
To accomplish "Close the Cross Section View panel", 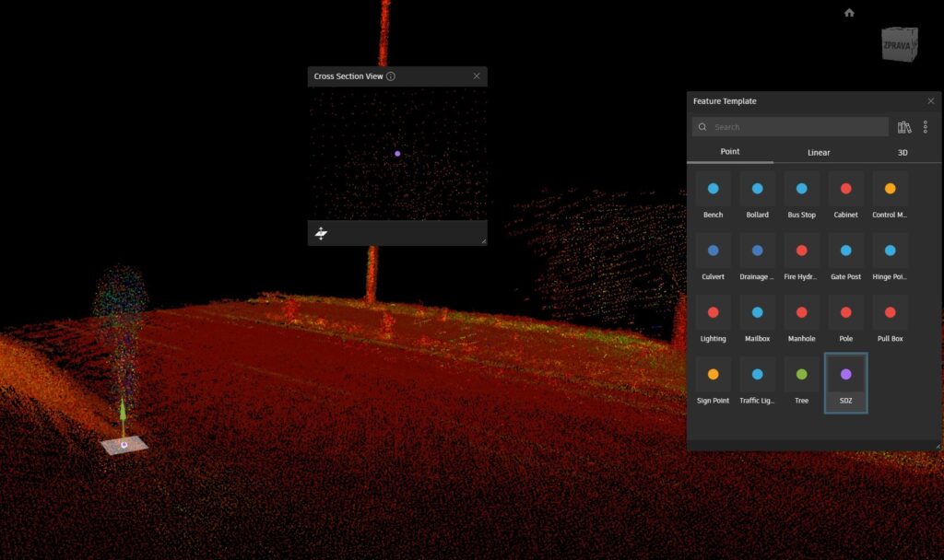I will pos(477,76).
